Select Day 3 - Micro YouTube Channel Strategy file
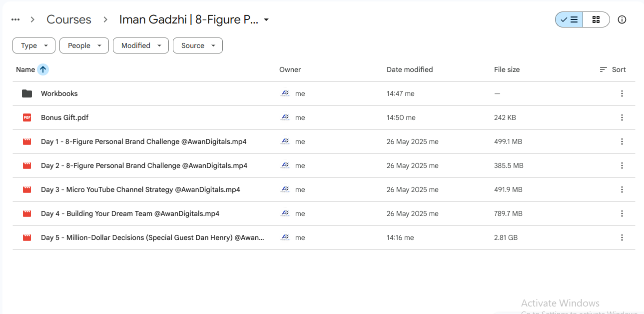Viewport: 644px width, 314px height. coord(140,189)
